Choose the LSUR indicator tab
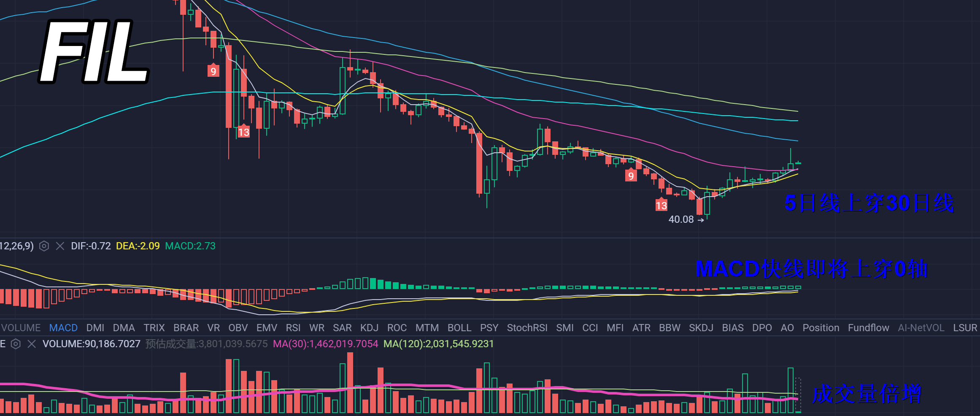Screen dimensions: 980x416 pos(965,328)
